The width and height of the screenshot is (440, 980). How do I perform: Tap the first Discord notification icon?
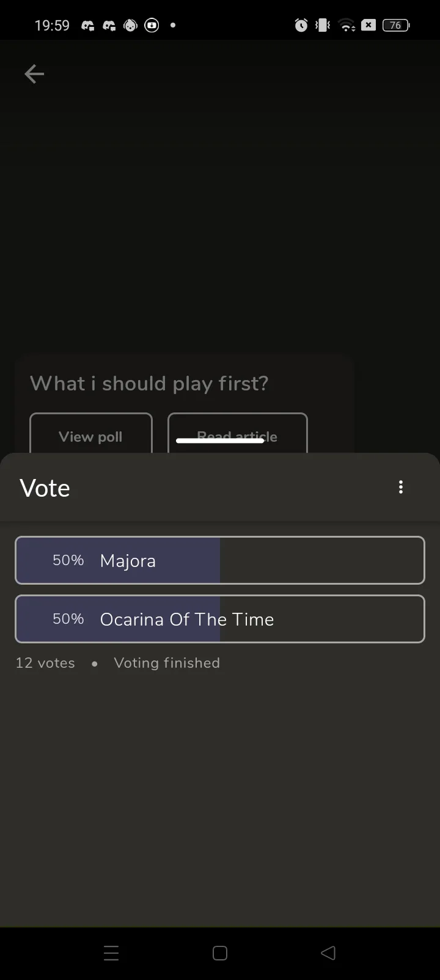[x=88, y=25]
